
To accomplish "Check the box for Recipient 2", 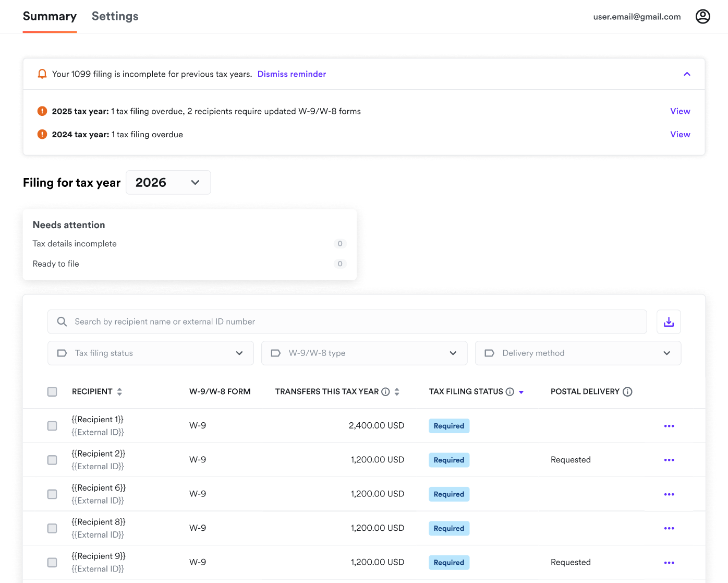I will coord(52,460).
